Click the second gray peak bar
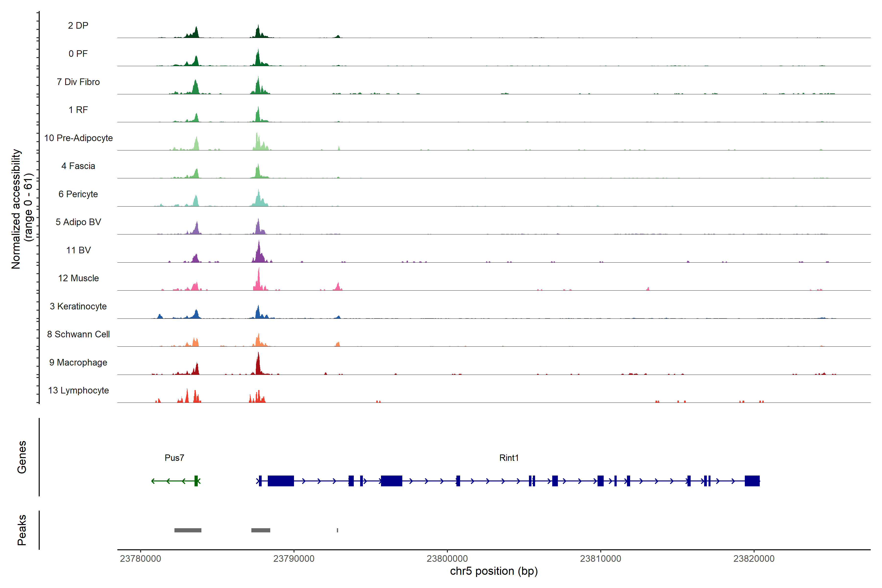 click(261, 530)
